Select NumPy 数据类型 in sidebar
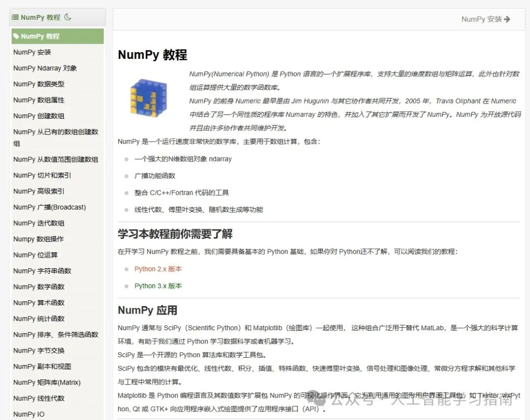The height and width of the screenshot is (420, 530). point(39,84)
